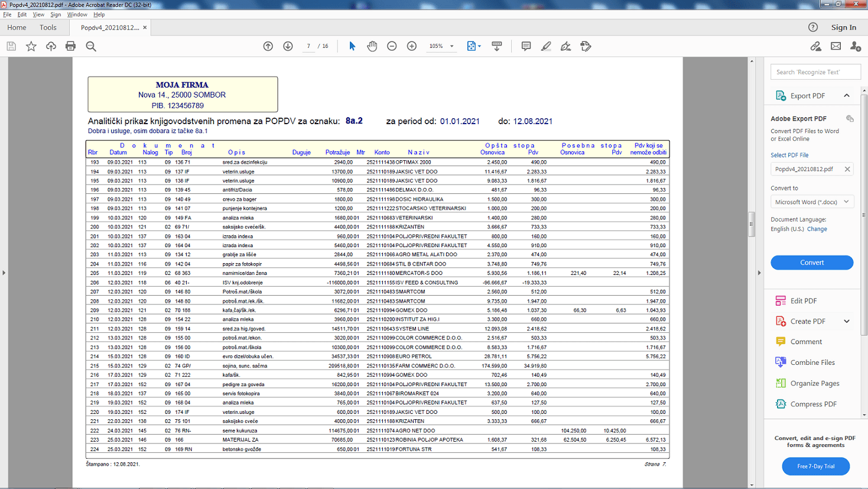This screenshot has width=868, height=489.
Task: Change the document language
Action: [817, 229]
